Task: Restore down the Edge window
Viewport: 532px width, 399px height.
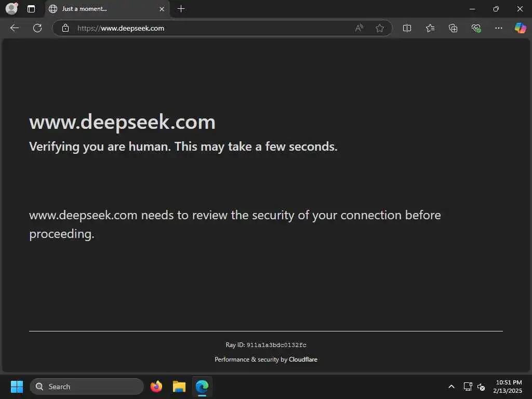Action: click(x=496, y=9)
